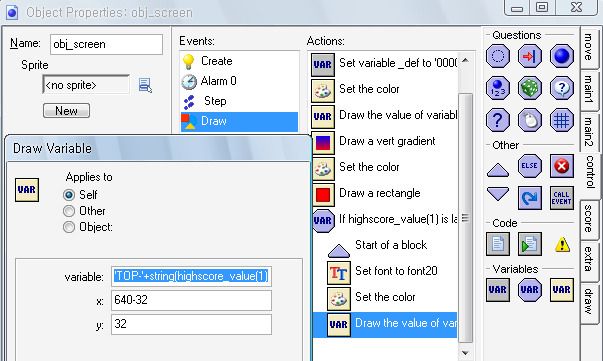Select the Draw a vert gradient action
The height and width of the screenshot is (361, 603).
385,142
